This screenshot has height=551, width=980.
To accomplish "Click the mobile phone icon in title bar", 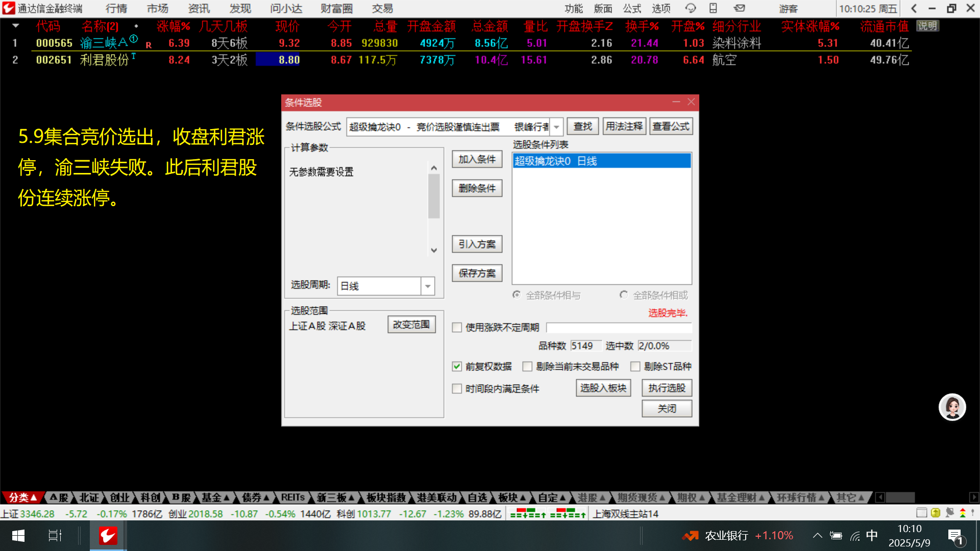I will (x=713, y=8).
